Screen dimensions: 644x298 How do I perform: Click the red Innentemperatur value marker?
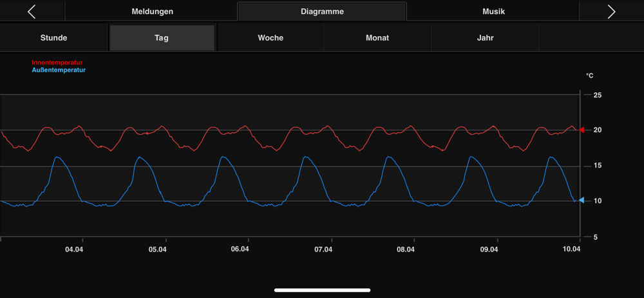582,130
